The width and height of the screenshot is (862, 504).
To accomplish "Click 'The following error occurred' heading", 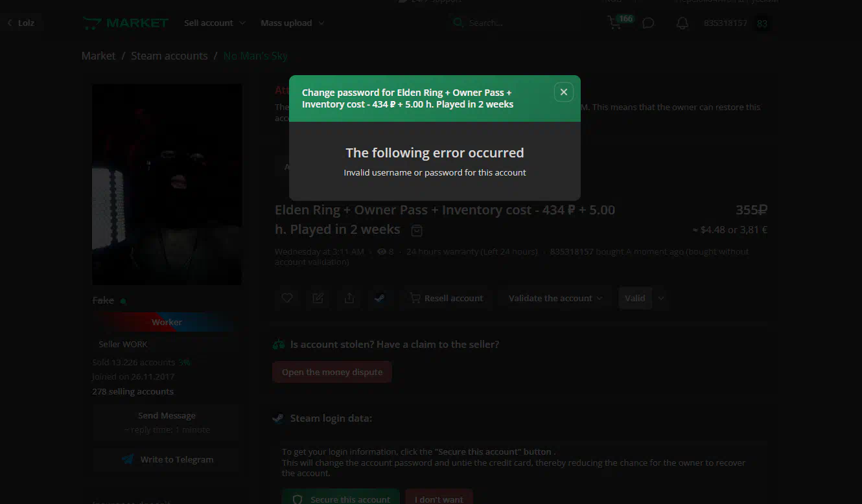I will [x=435, y=153].
